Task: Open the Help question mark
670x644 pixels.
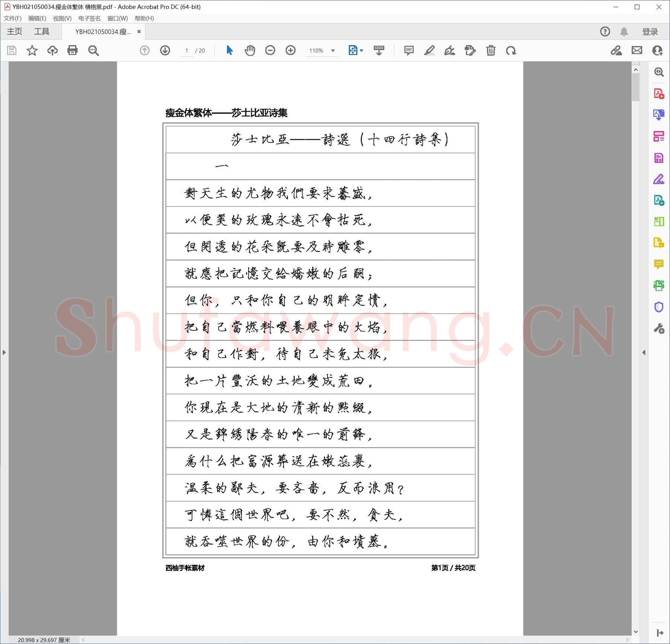Action: 605,32
